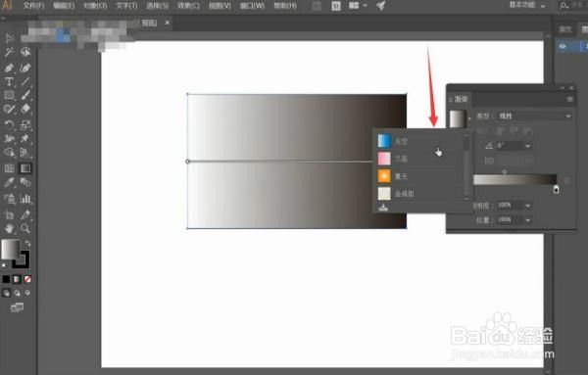Enable Draw Normal mode
Screen dimensions: 588x375
point(6,293)
